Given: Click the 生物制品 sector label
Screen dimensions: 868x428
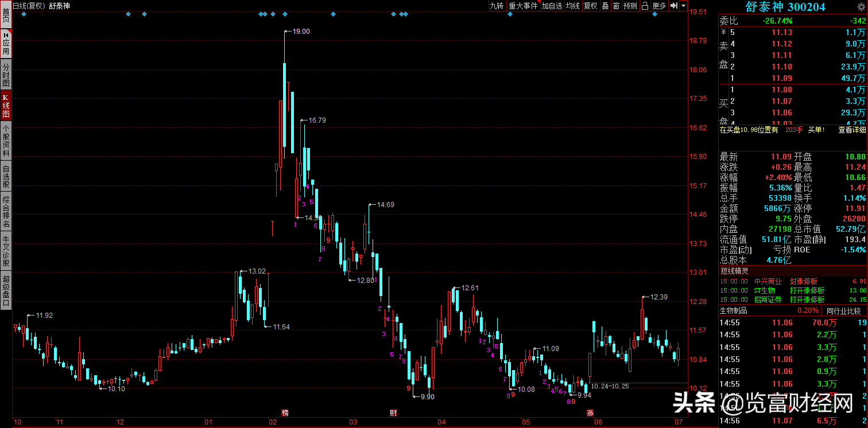Looking at the screenshot, I should pos(734,311).
